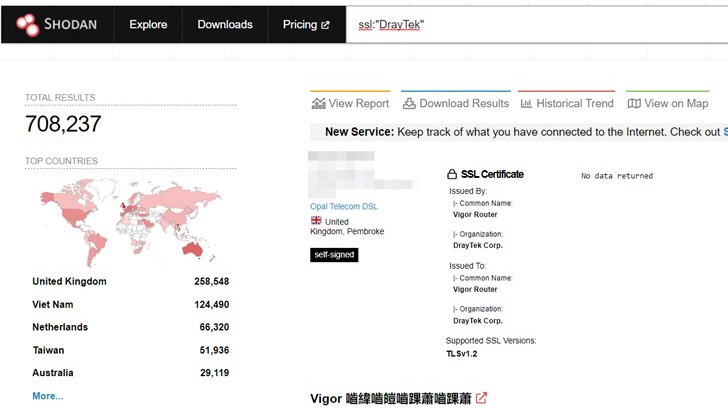Click the TLSv1.2 supported version text
The image size is (728, 409).
point(462,354)
